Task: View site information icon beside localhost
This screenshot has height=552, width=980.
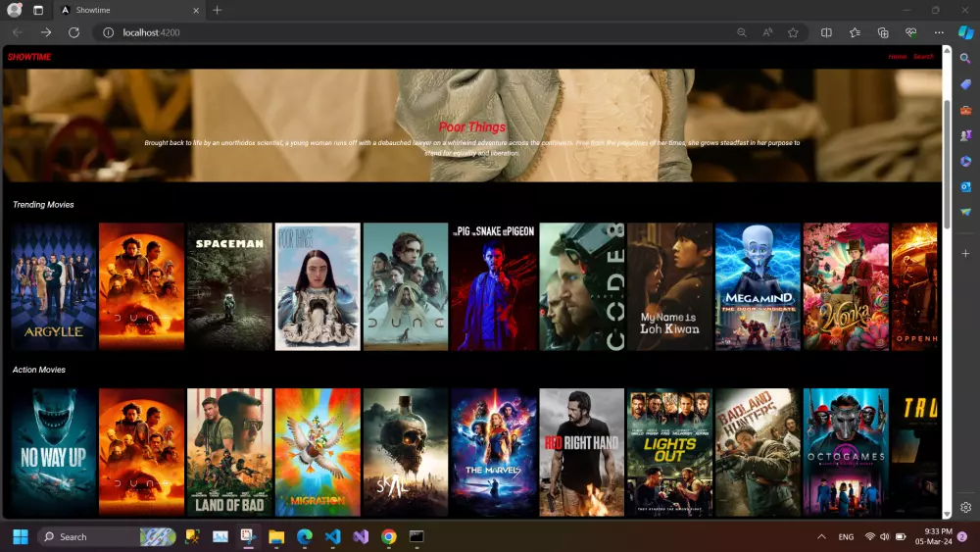Action: click(x=108, y=32)
